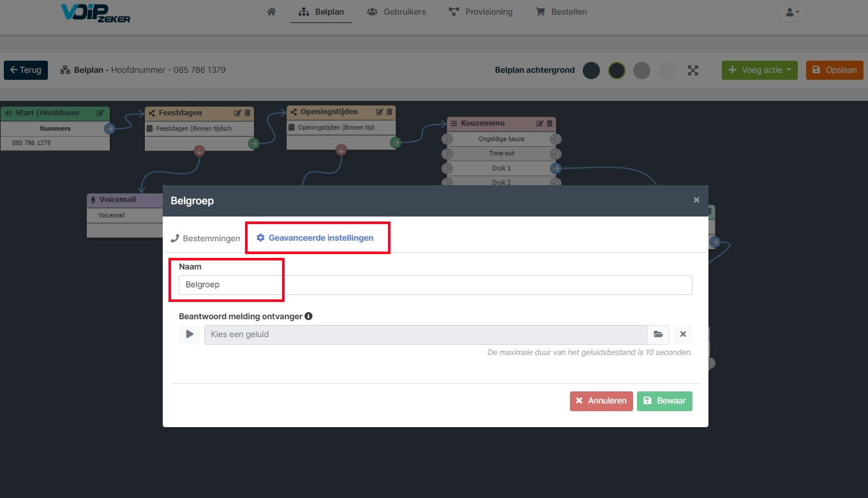Browse sound files with folder icon
This screenshot has height=498, width=868.
tap(659, 335)
